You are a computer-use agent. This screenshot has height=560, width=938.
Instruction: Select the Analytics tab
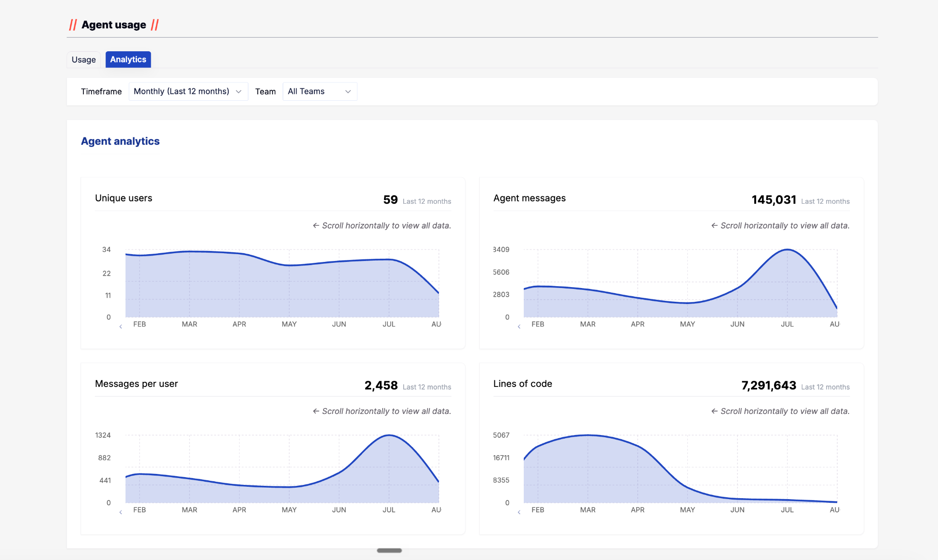(128, 60)
